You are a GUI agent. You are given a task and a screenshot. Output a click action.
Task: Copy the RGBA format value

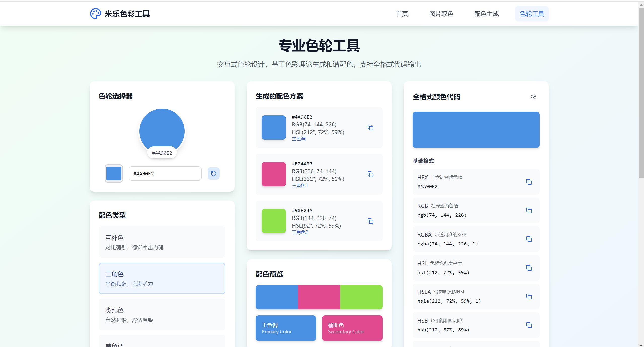coord(529,239)
